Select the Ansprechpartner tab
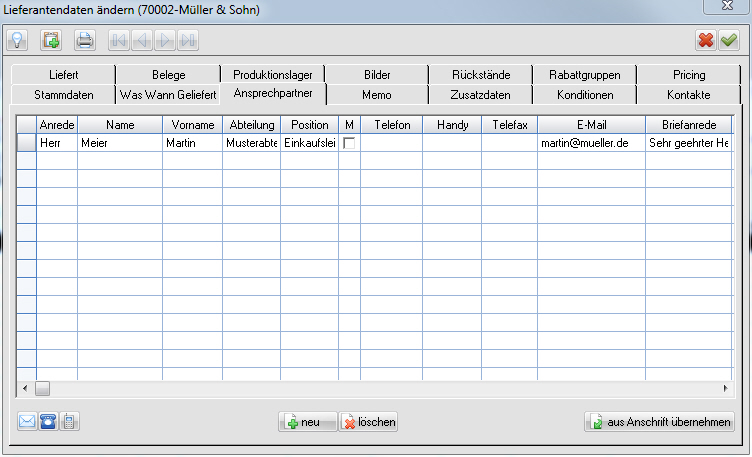The height and width of the screenshot is (457, 752). pos(273,94)
